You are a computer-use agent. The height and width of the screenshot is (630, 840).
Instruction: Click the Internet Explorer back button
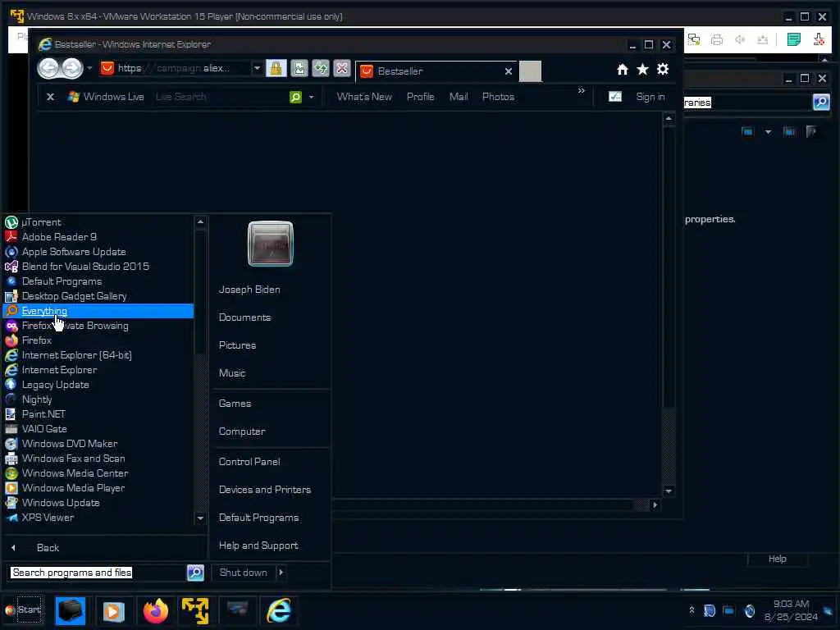click(48, 68)
